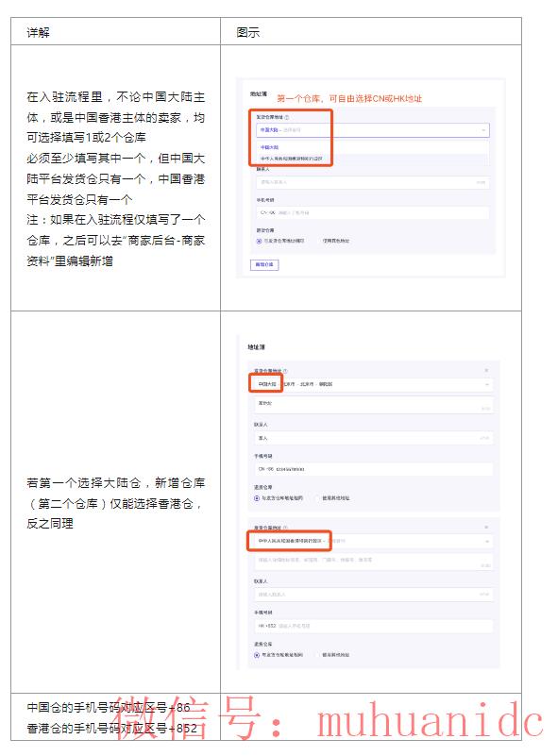Open the mainland warehouse address dropdown showing 北京市
This screenshot has width=558, height=756.
(x=372, y=384)
